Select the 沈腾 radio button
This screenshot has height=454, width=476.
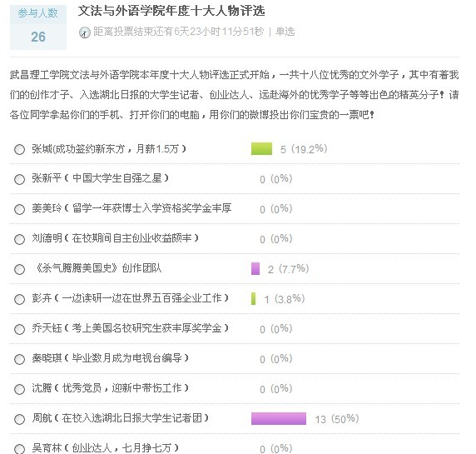coord(19,389)
